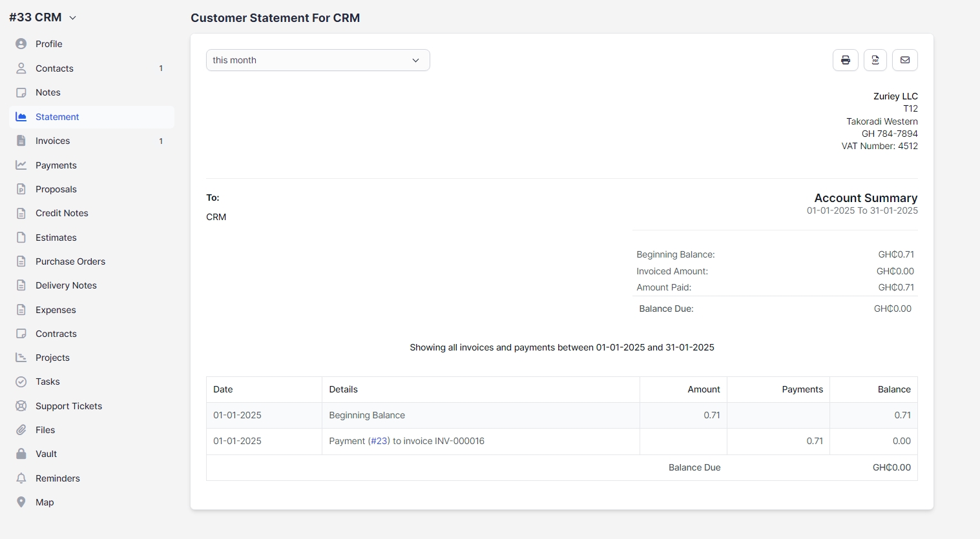Click the Tasks checkmark circle icon

[21, 381]
